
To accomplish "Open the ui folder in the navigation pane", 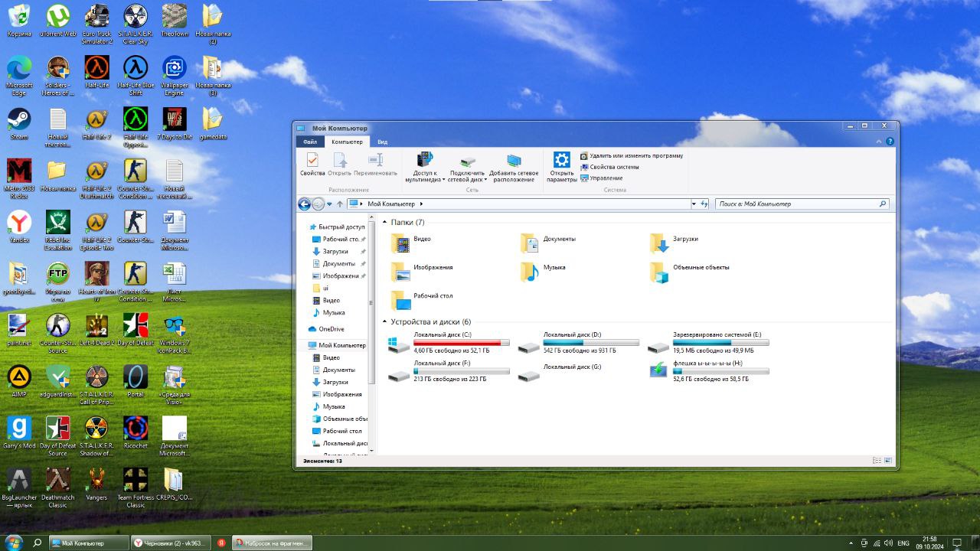I will click(322, 289).
